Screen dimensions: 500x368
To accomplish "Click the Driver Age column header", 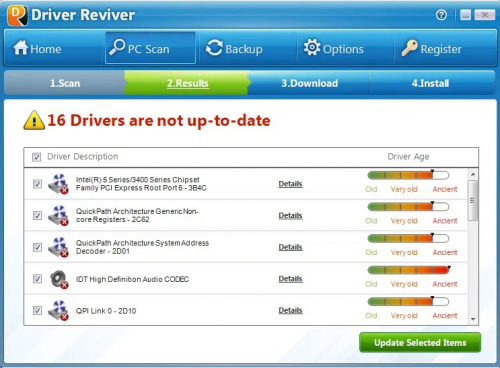I will (408, 157).
